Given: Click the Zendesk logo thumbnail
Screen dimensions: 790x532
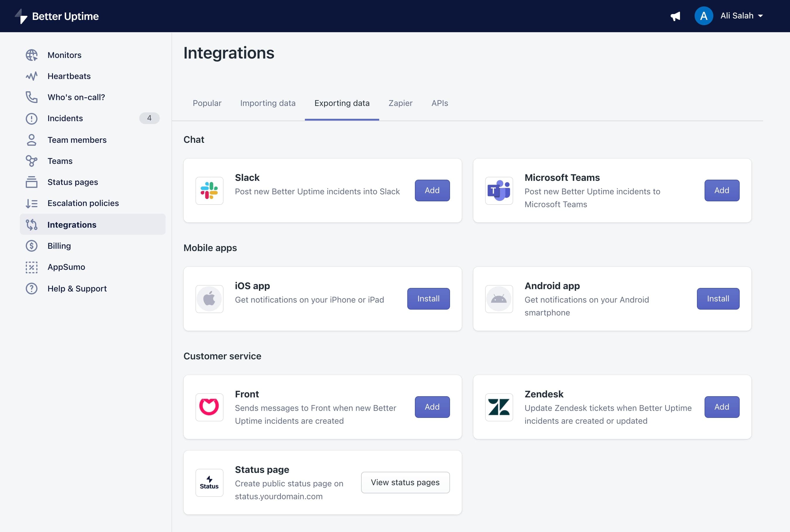Looking at the screenshot, I should point(499,407).
